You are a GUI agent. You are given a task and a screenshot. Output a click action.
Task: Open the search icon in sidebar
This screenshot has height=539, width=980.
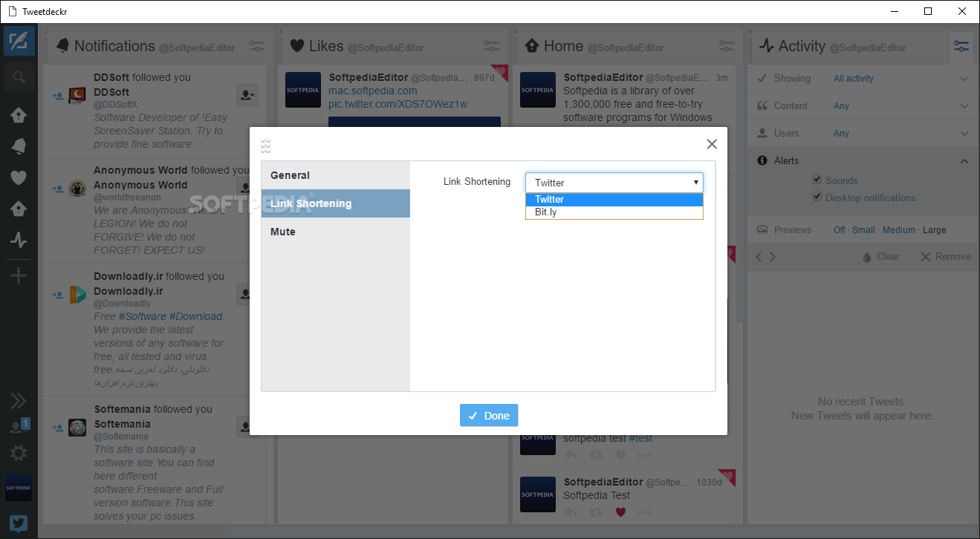[19, 76]
